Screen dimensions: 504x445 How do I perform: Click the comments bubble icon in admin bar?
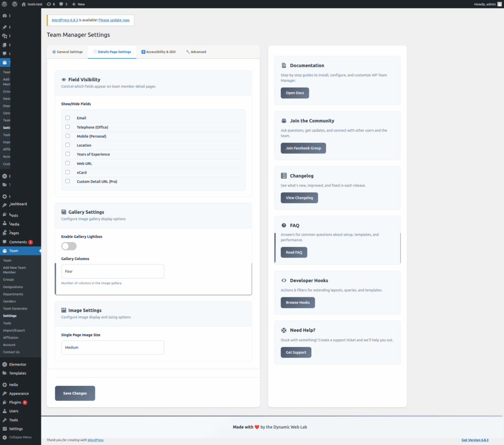pyautogui.click(x=62, y=4)
